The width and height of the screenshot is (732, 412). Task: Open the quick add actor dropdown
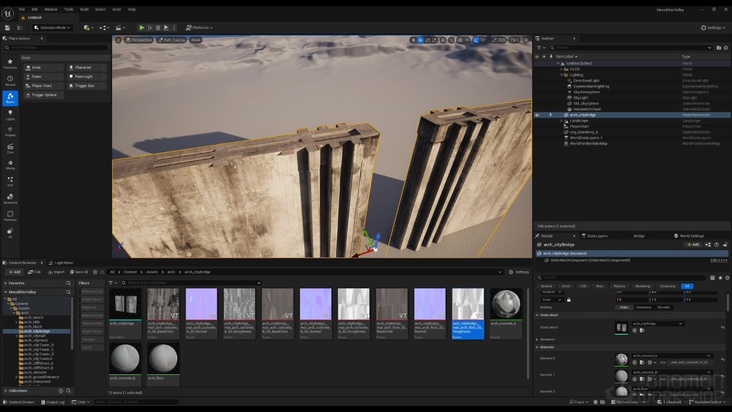tap(88, 28)
